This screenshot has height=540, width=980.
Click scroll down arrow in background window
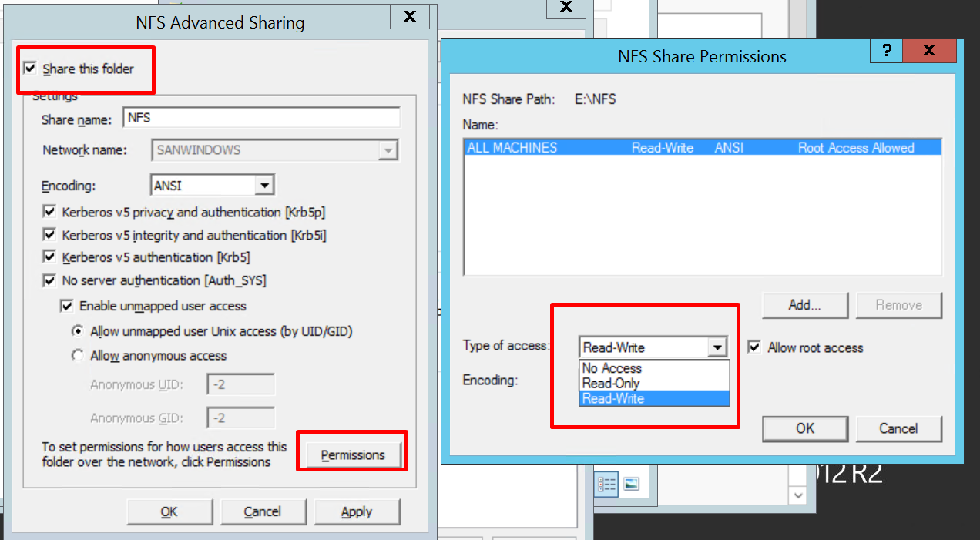pyautogui.click(x=798, y=495)
